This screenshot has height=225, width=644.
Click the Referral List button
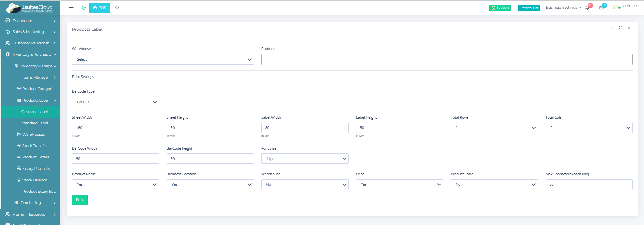tap(529, 8)
